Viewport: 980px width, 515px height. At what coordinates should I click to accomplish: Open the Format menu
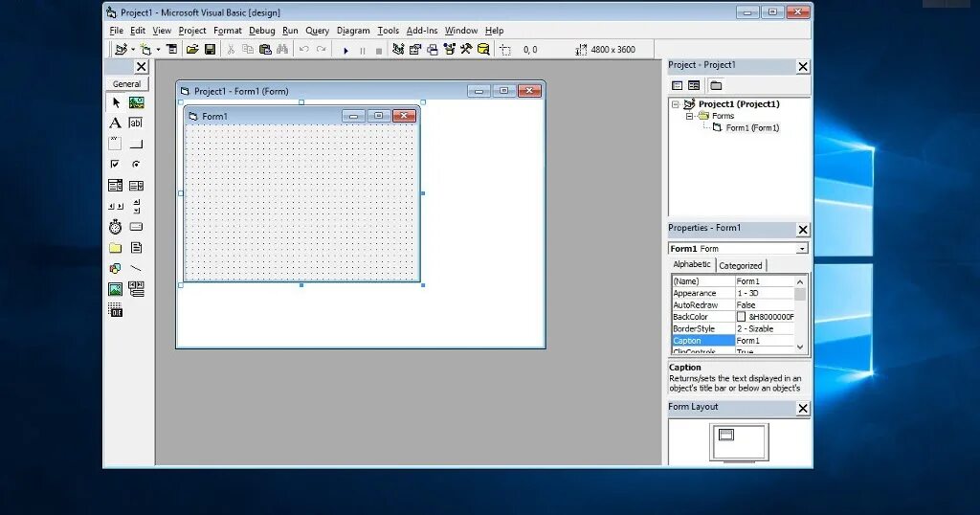(x=228, y=30)
